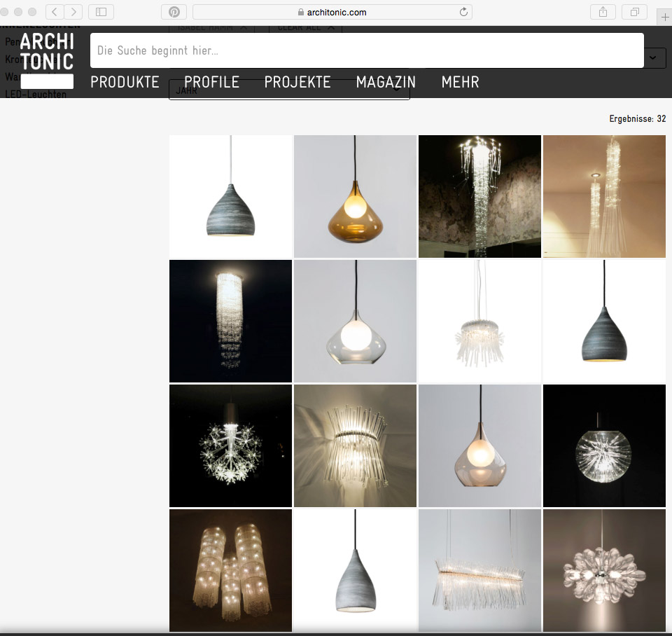Open the clear glass pendant lamp thumbnail
The height and width of the screenshot is (636, 672).
356,322
